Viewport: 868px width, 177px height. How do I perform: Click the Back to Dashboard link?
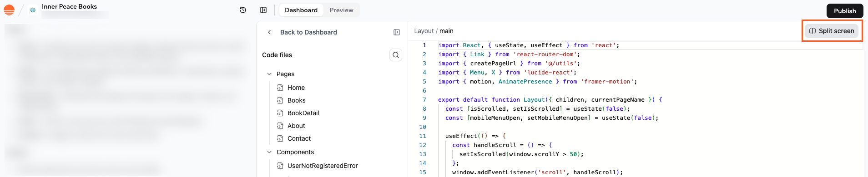308,32
